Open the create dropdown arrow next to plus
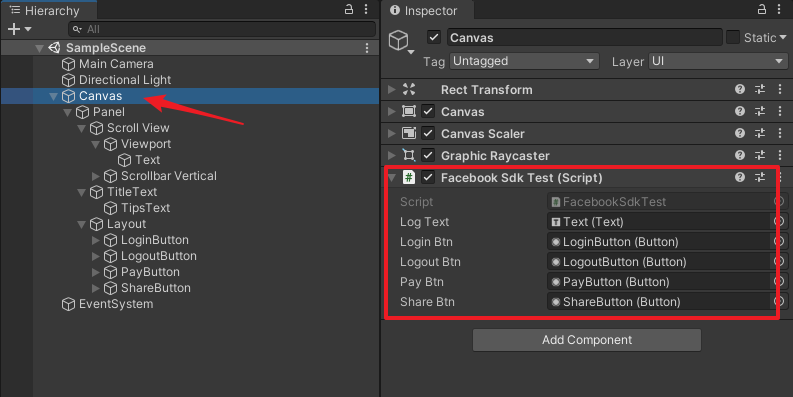Image resolution: width=793 pixels, height=397 pixels. (x=28, y=29)
